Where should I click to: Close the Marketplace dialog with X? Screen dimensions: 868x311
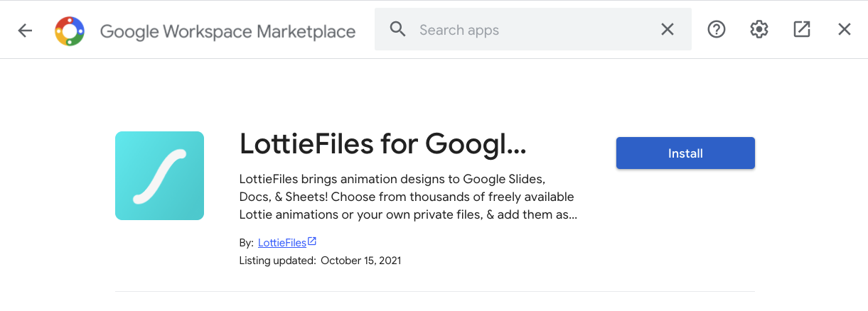pyautogui.click(x=844, y=29)
